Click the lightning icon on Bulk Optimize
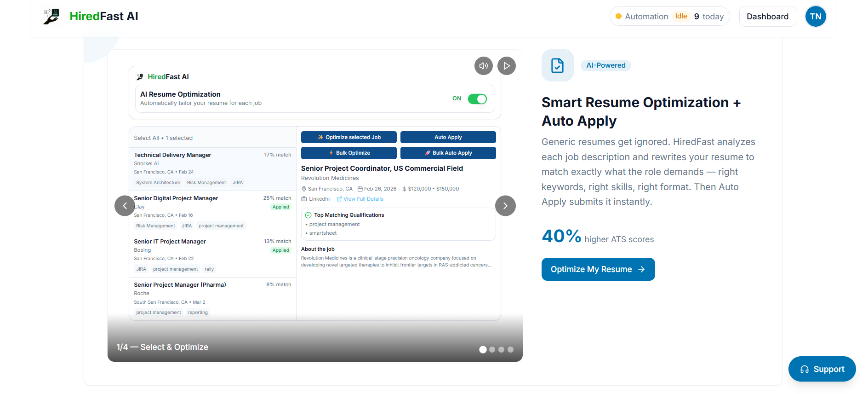The image size is (868, 394). [x=331, y=153]
